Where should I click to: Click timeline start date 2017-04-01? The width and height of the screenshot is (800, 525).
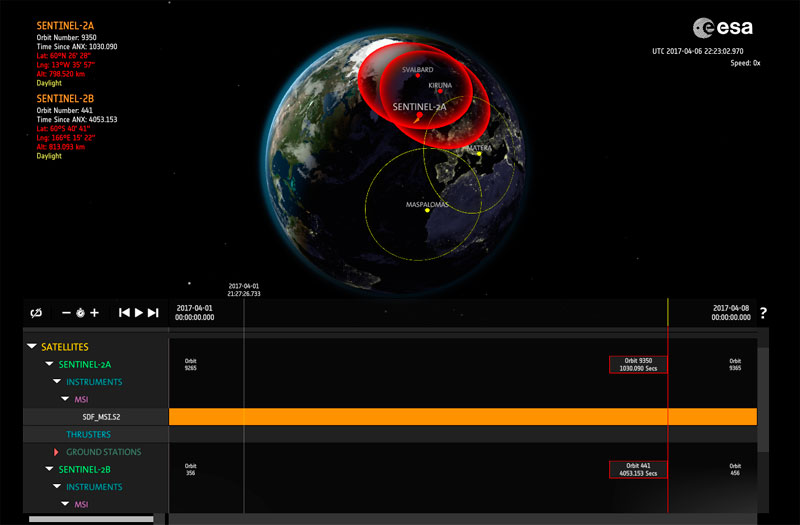pyautogui.click(x=194, y=313)
